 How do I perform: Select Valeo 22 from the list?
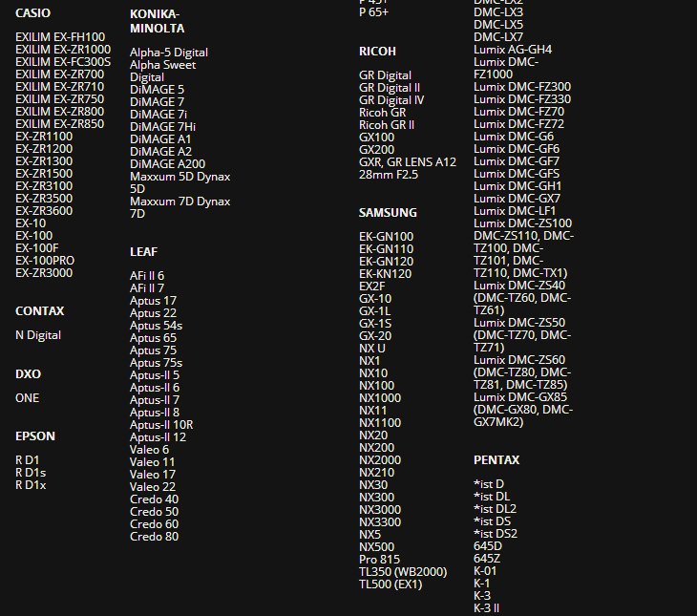pos(153,487)
